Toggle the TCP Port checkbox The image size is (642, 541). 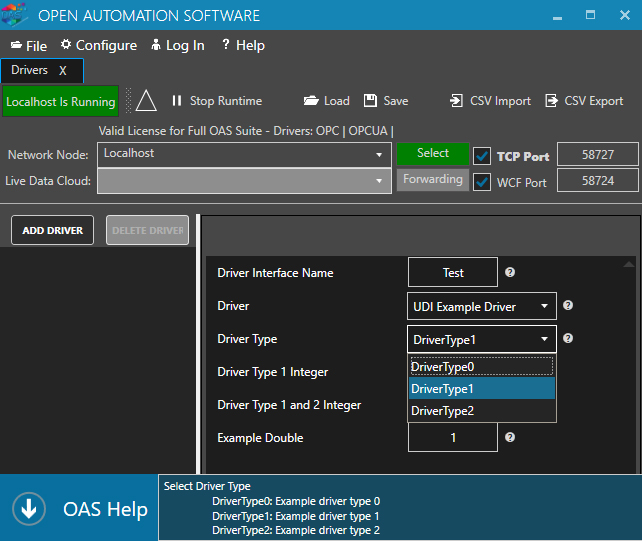(482, 156)
